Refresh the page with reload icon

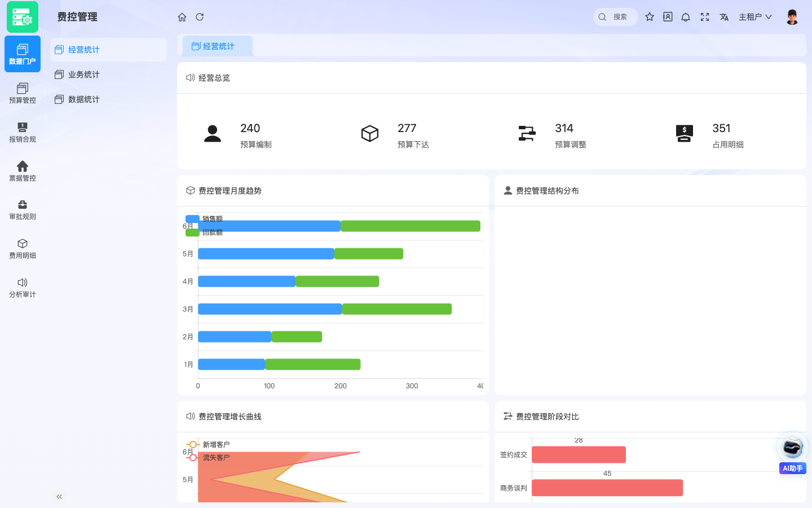pyautogui.click(x=200, y=17)
